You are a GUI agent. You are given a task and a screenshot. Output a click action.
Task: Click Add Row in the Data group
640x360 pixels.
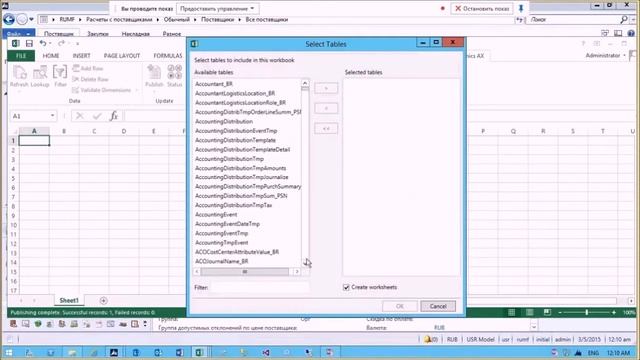tap(88, 68)
